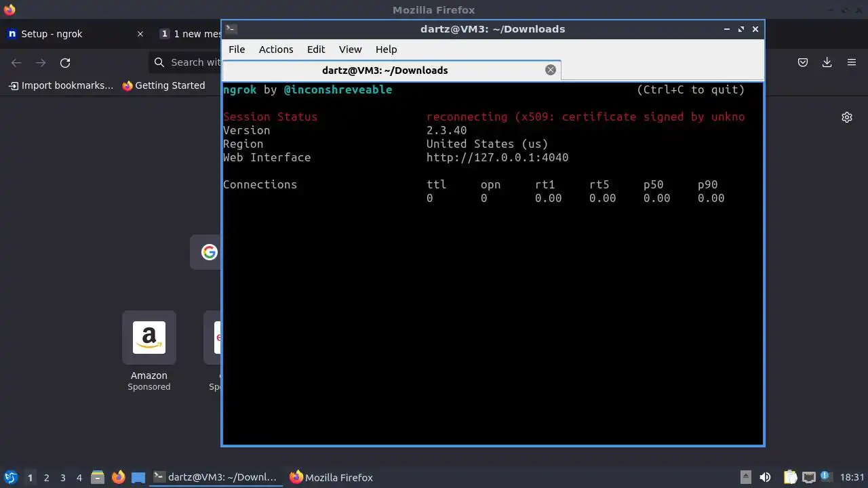Close the Setup - ngrok tab
The width and height of the screenshot is (868, 488).
[140, 34]
